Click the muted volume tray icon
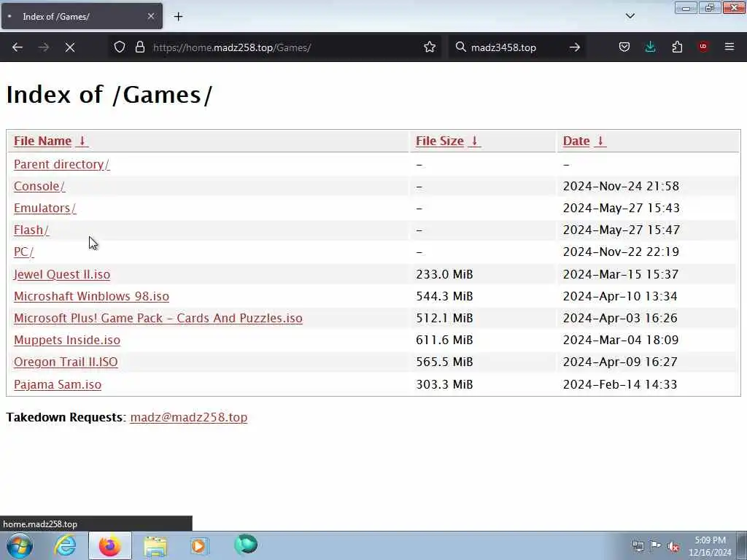The image size is (747, 560). click(x=673, y=546)
